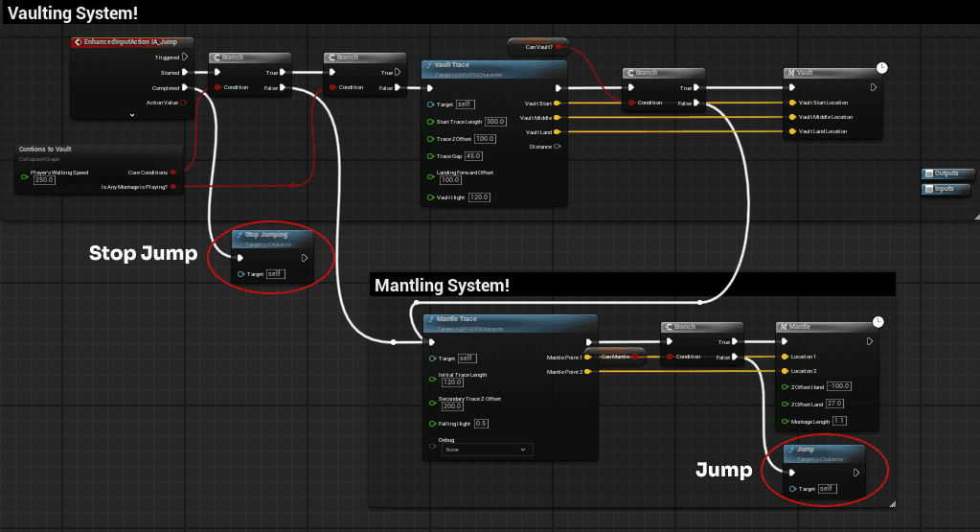Click the Distance output pin on Vault Trace

point(558,146)
